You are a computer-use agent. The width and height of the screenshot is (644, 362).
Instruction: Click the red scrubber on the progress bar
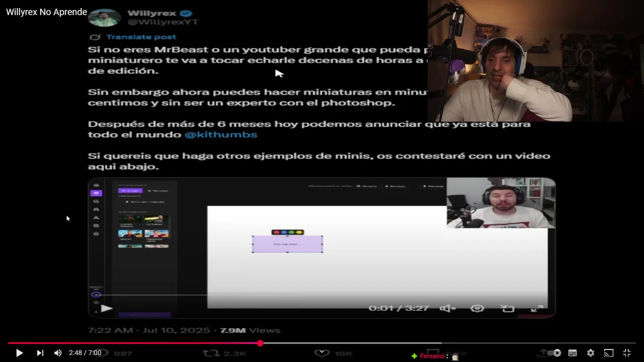coord(260,343)
